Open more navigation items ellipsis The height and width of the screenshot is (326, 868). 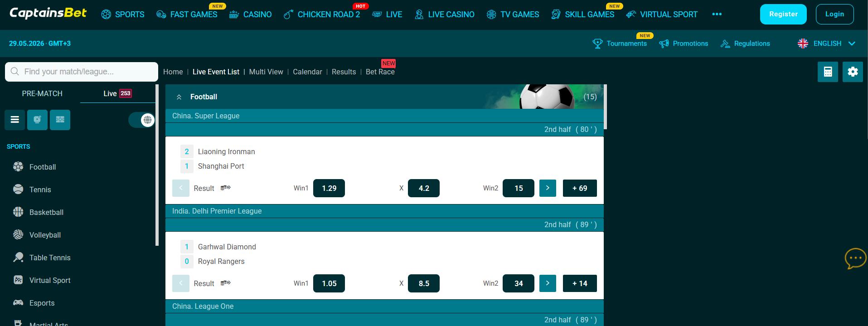[717, 14]
